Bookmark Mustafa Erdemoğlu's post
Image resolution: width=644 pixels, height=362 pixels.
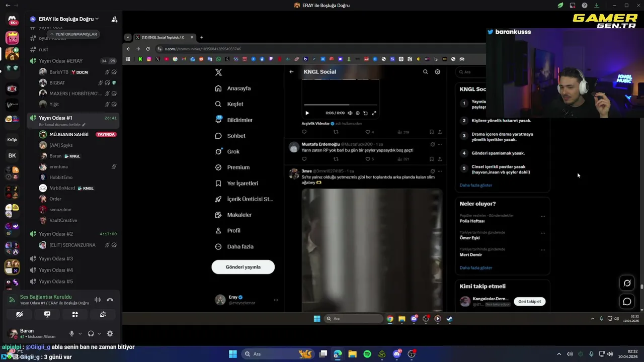(431, 159)
